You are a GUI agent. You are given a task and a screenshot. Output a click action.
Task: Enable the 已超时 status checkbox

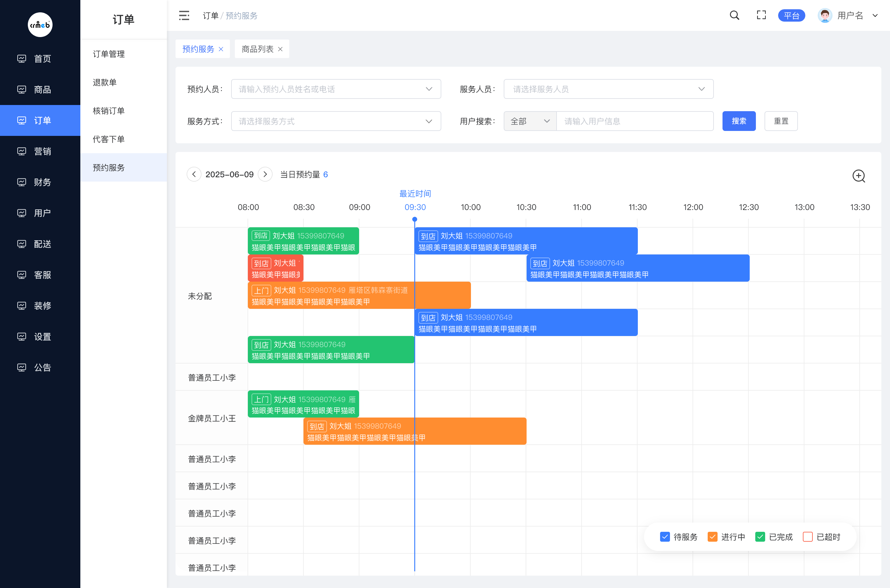tap(807, 537)
